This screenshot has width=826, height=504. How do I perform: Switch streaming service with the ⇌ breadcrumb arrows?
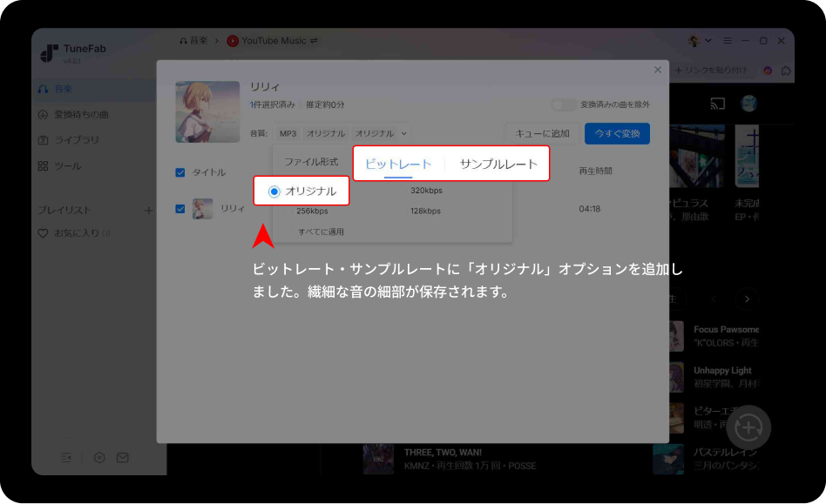pyautogui.click(x=312, y=40)
